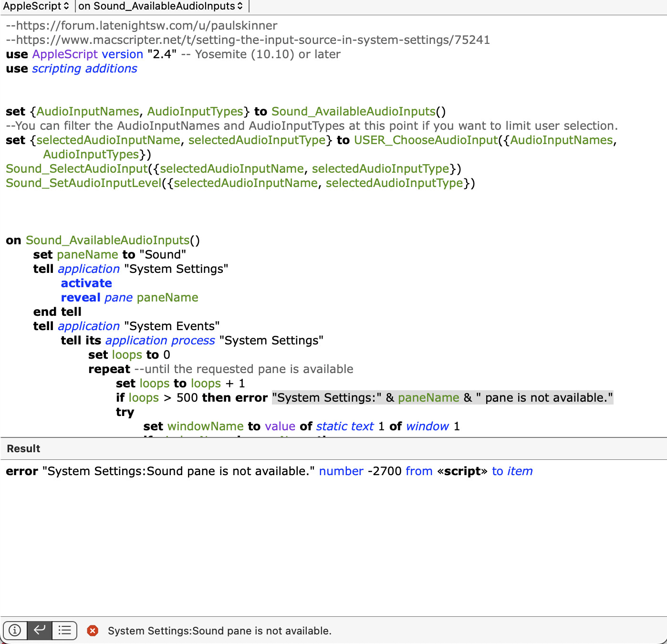Click the 'try' keyword line

pyautogui.click(x=125, y=412)
